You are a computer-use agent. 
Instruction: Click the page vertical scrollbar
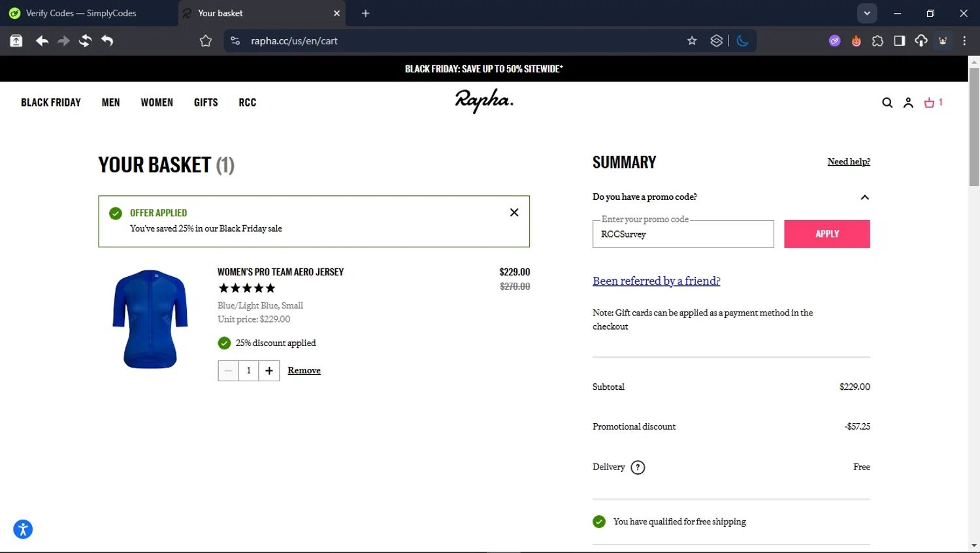974,127
